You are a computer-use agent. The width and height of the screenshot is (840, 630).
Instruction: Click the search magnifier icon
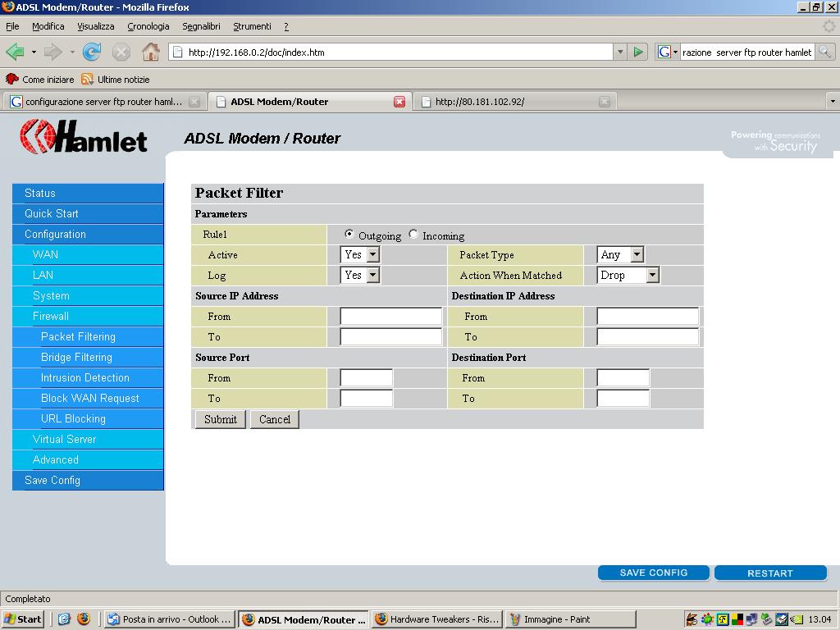pyautogui.click(x=824, y=52)
